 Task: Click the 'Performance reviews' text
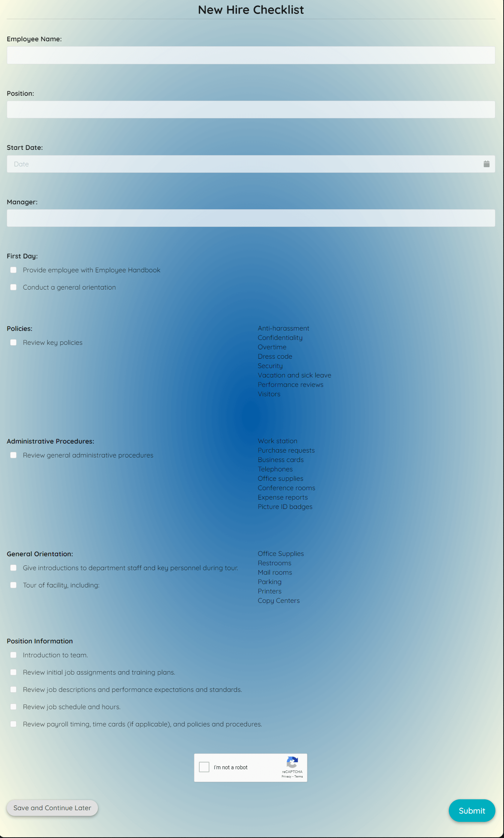click(x=290, y=385)
